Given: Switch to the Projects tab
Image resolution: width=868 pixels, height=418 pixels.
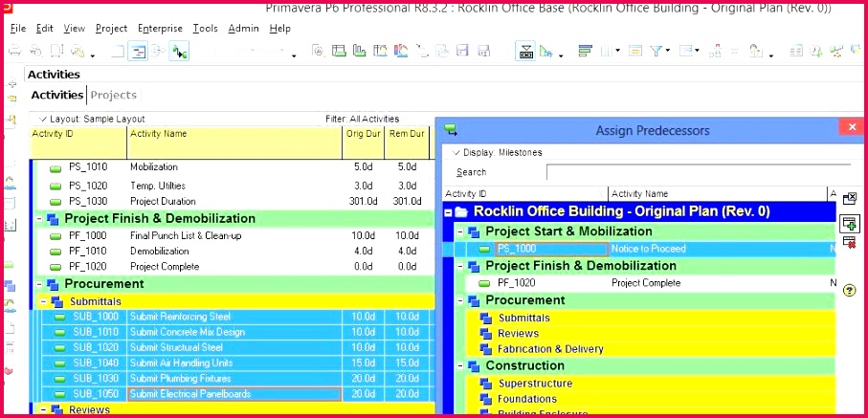Looking at the screenshot, I should coord(113,95).
